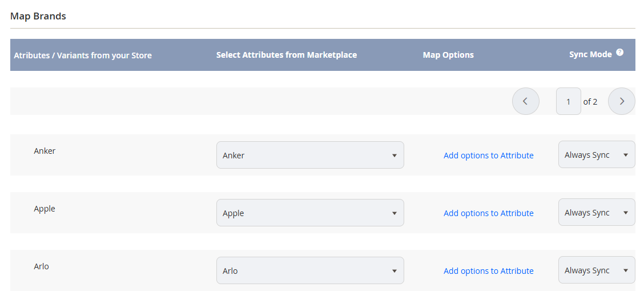The image size is (644, 299).
Task: Click Add options to Attribute for Arlo
Action: point(488,270)
